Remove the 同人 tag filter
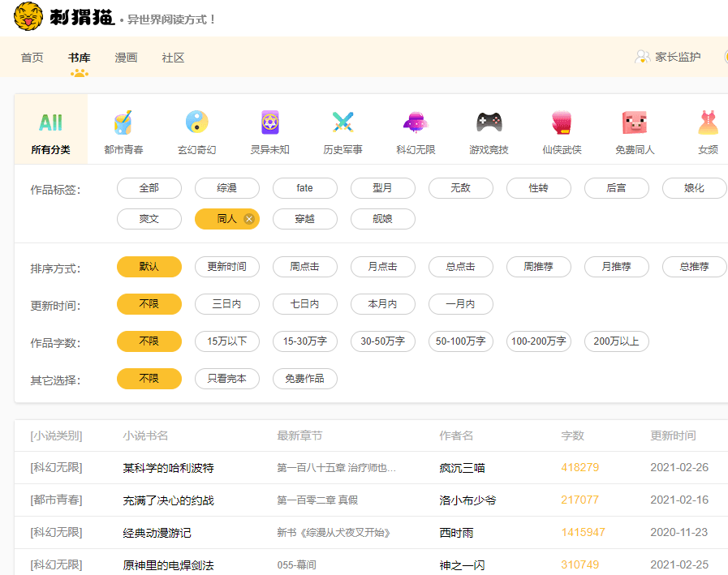Image resolution: width=728 pixels, height=575 pixels. tap(249, 219)
